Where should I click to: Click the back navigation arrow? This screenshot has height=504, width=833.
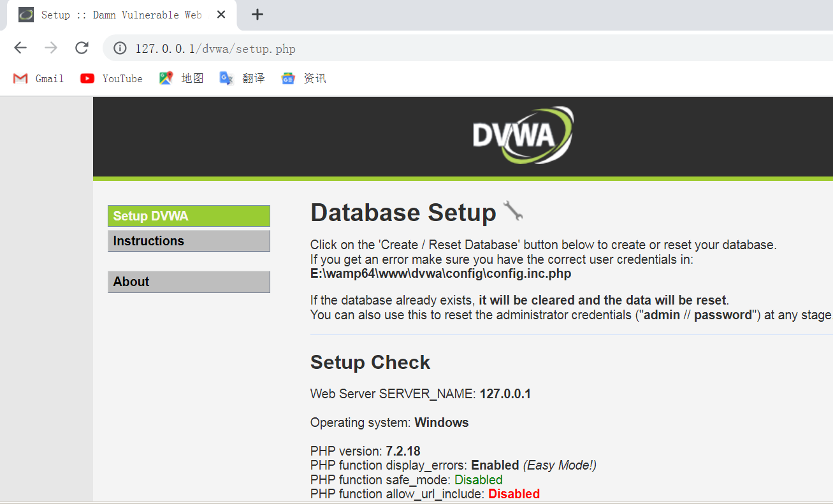tap(20, 48)
